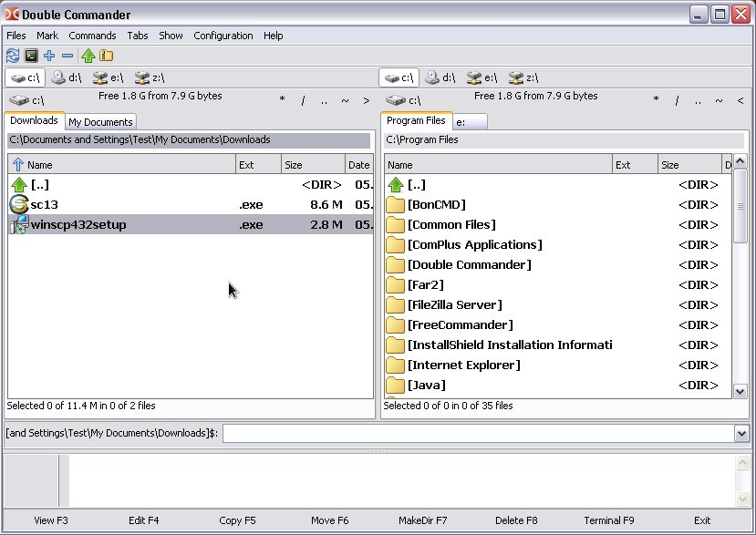Screen dimensions: 756x535
Task: Open the Commands menu
Action: coord(92,36)
